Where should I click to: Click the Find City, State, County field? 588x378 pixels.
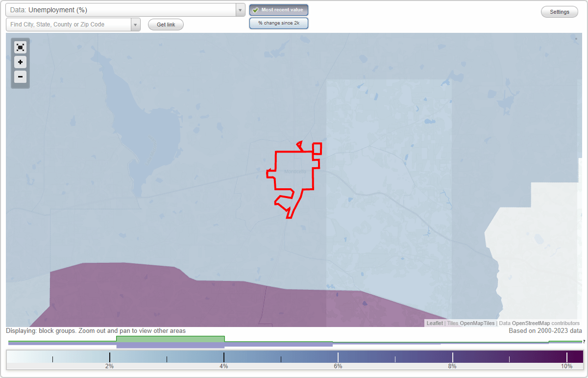pos(69,25)
